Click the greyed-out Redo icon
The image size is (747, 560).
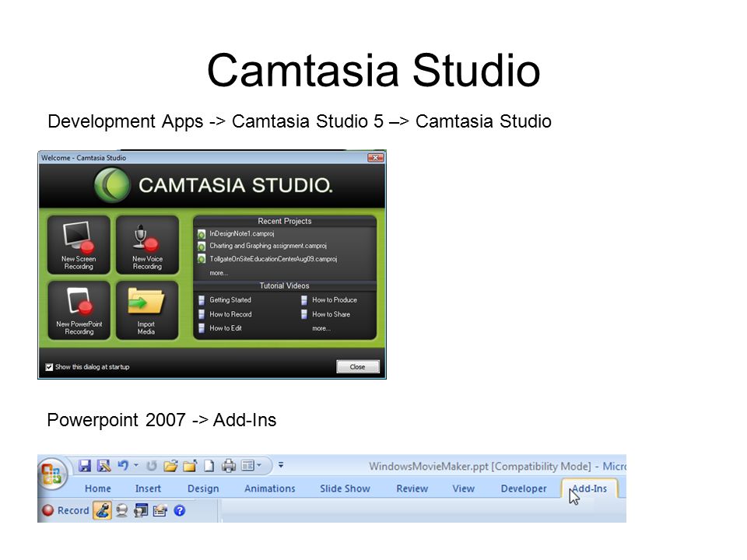152,465
